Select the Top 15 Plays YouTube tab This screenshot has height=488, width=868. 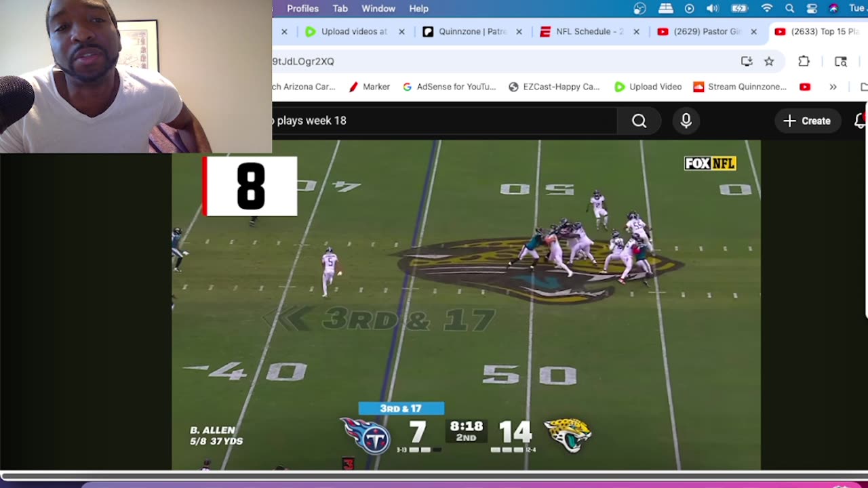818,32
